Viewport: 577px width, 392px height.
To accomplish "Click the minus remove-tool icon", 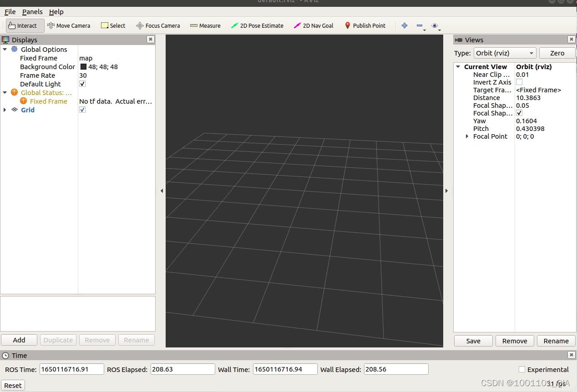I will coord(420,25).
